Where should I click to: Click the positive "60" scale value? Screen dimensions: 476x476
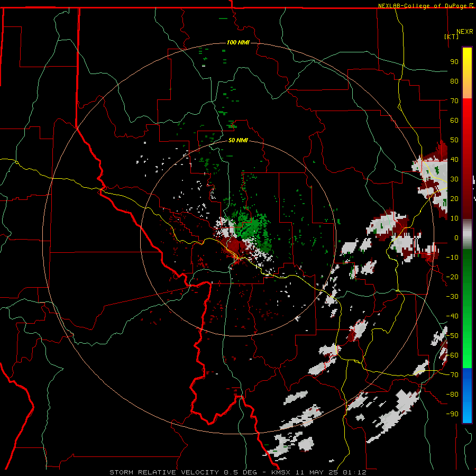pyautogui.click(x=454, y=120)
